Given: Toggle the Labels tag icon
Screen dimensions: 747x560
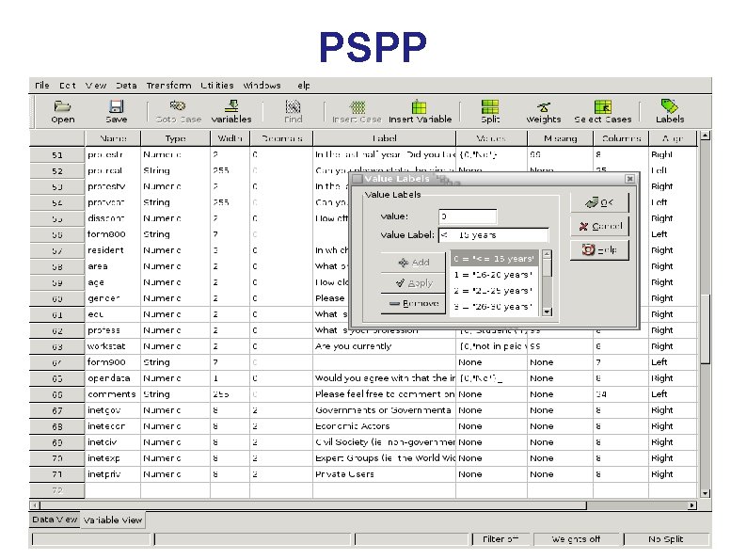Looking at the screenshot, I should [x=669, y=105].
